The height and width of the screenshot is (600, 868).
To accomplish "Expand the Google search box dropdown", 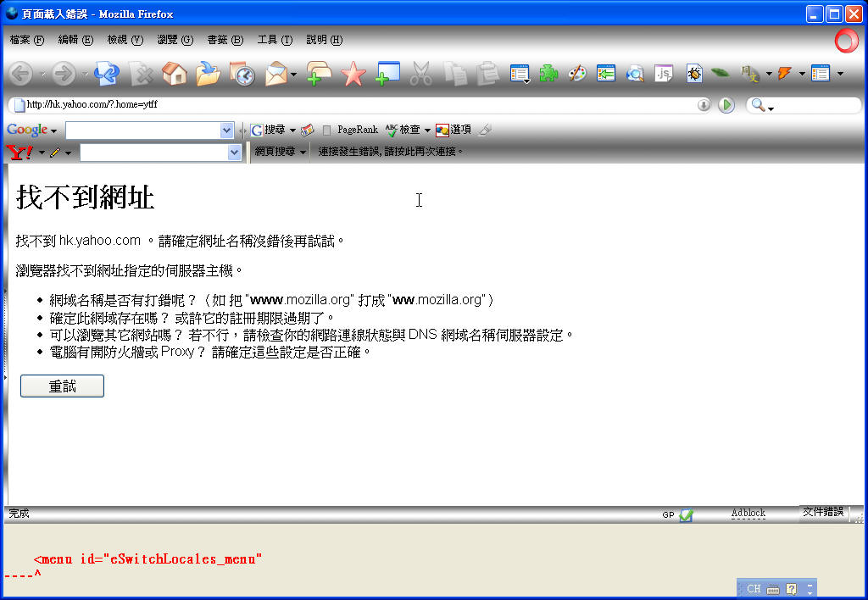I will 226,130.
